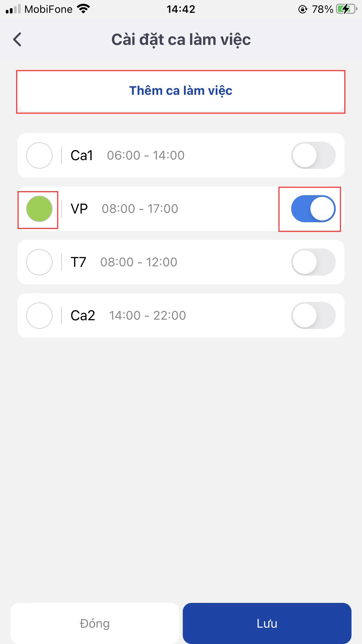Tap the cellular signal bars icon
The image size is (362, 644).
[13, 9]
